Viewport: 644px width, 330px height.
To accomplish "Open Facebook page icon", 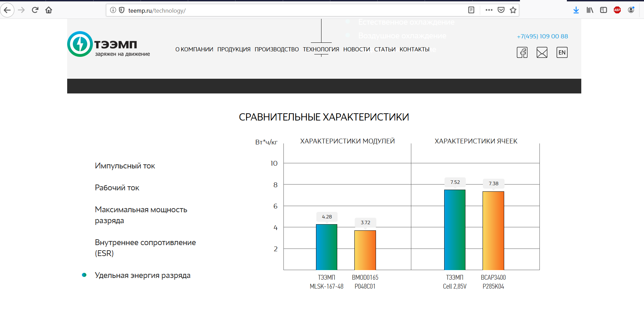I will pyautogui.click(x=522, y=52).
